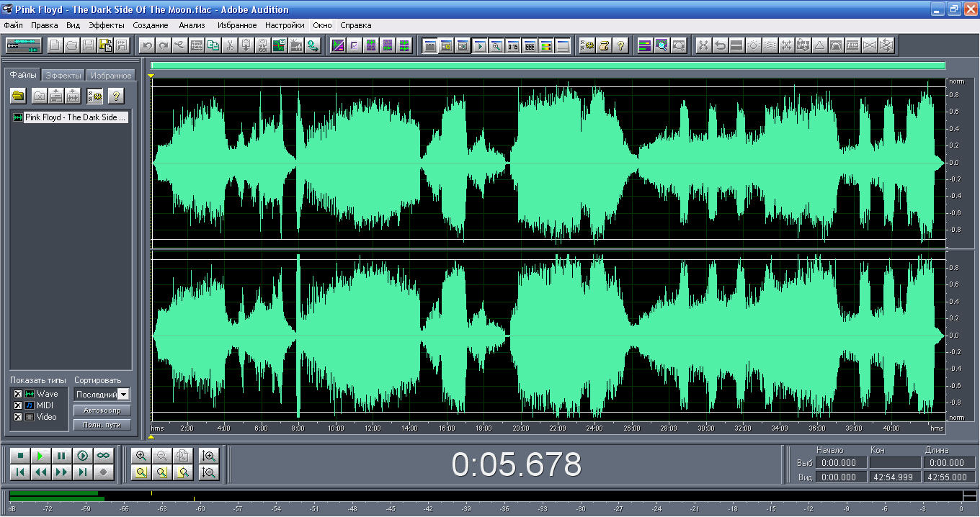Switch to multitrack view using the waveform toggle button
The height and width of the screenshot is (517, 980).
click(x=24, y=45)
